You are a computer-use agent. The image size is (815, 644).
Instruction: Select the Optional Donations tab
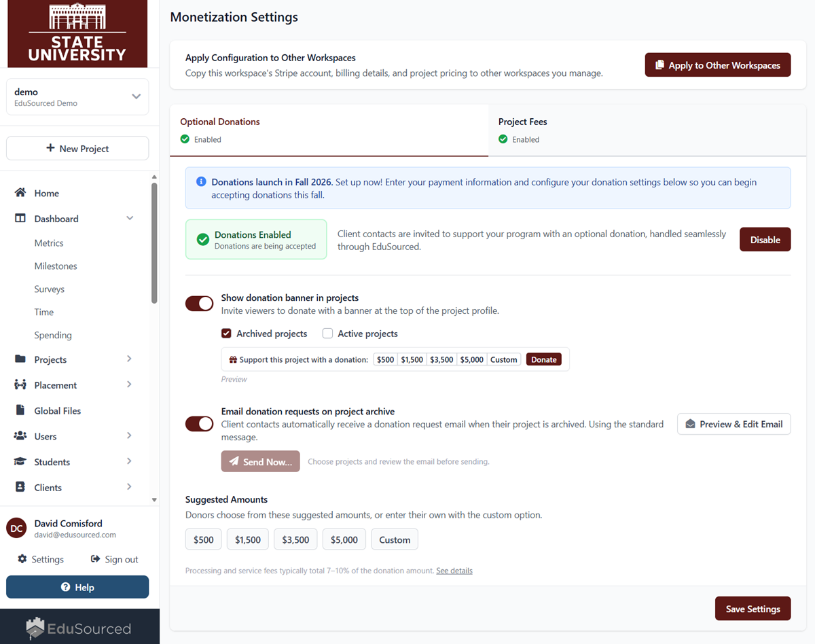coord(329,130)
